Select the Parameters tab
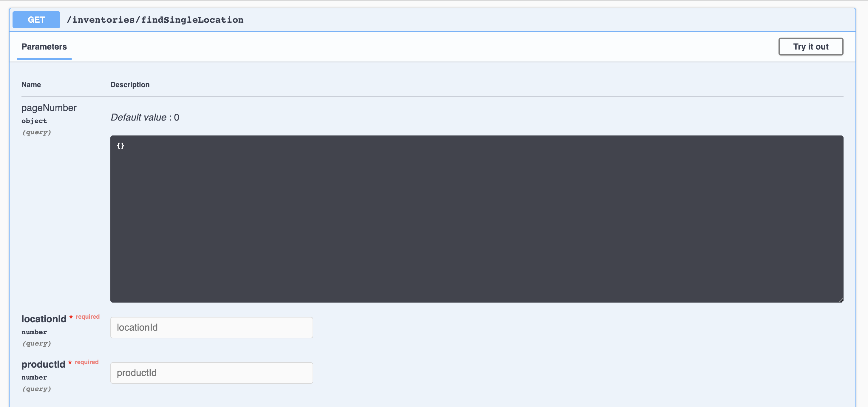The image size is (868, 407). (44, 47)
